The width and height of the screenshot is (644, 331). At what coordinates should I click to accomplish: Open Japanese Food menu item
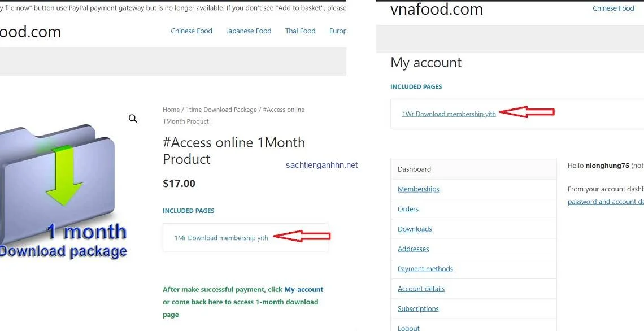(x=249, y=31)
